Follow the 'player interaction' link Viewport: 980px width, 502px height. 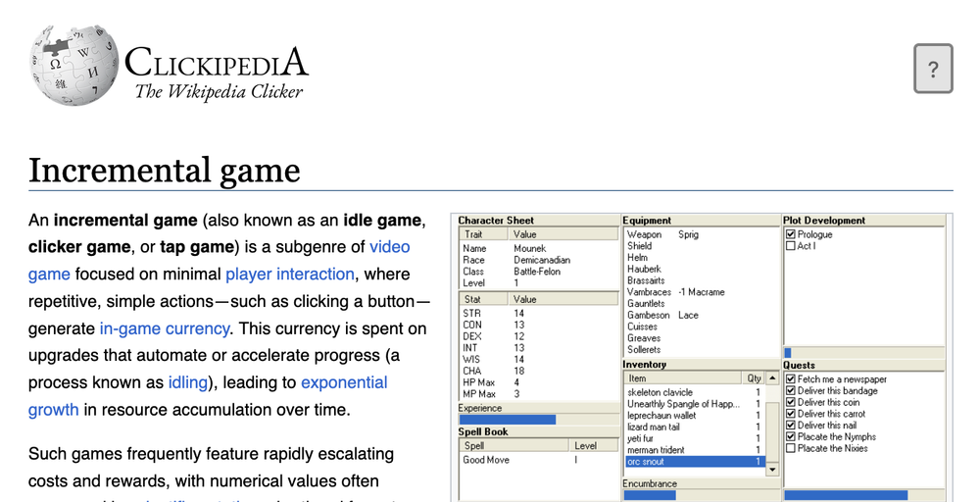point(290,274)
